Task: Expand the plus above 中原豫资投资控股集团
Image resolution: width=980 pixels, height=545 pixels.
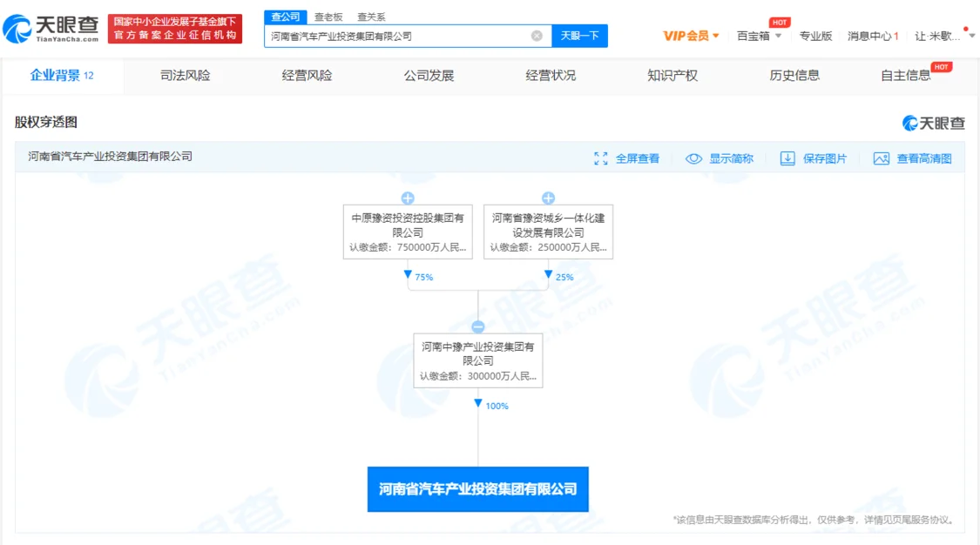Action: point(408,198)
